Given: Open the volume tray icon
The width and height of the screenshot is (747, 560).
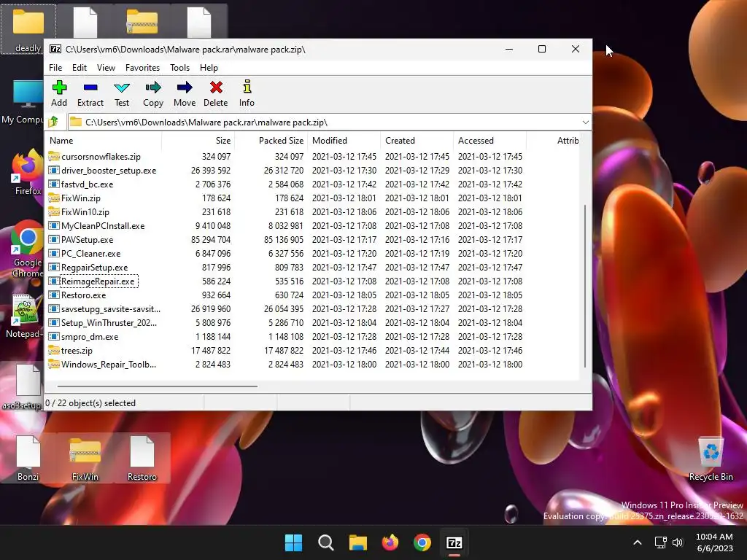Looking at the screenshot, I should 678,542.
